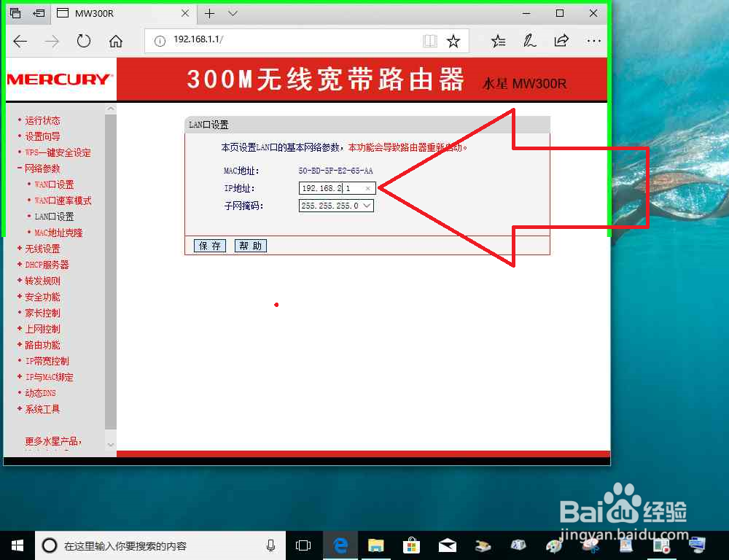This screenshot has width=729, height=560.
Task: Click the browser Home icon
Action: pos(116,42)
